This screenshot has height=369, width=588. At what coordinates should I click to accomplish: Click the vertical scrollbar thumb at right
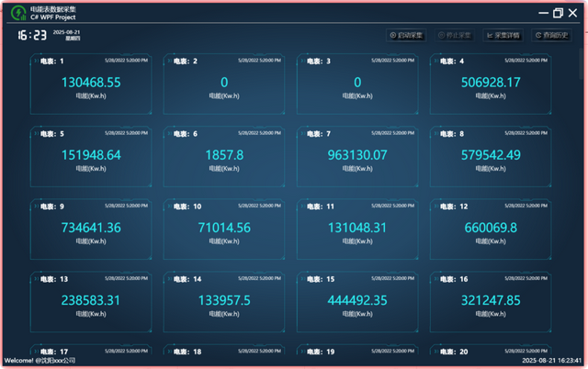(582, 63)
